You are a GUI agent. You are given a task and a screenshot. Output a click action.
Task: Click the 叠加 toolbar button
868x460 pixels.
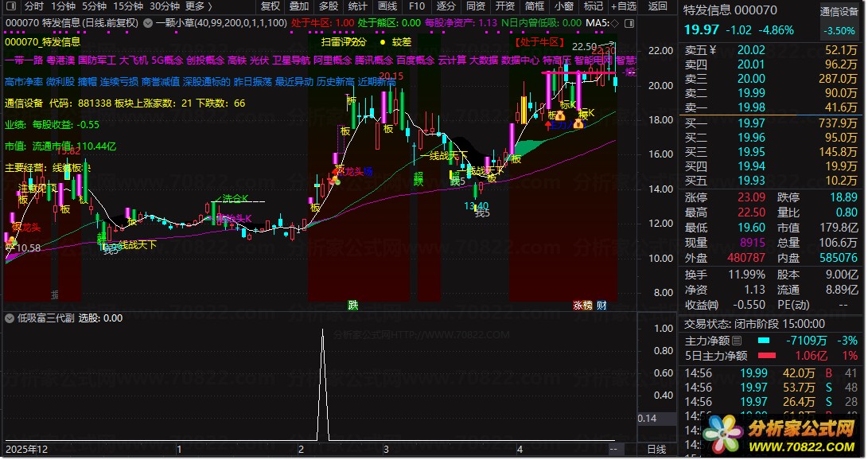299,6
